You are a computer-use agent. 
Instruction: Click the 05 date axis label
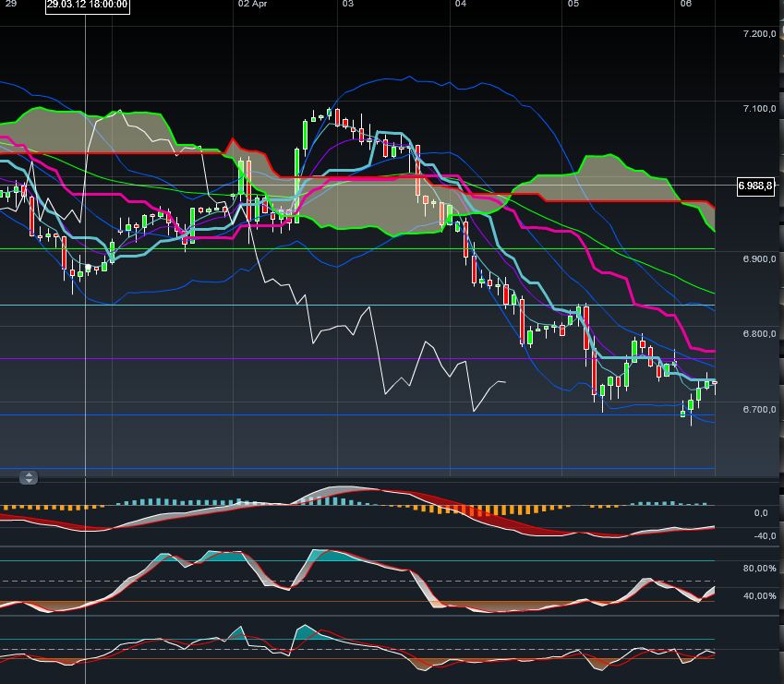pos(573,4)
